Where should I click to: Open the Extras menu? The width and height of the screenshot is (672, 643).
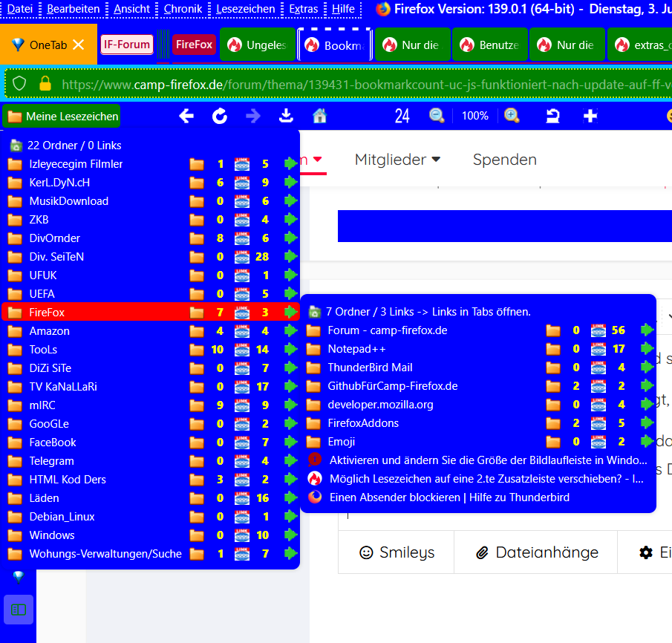point(304,9)
